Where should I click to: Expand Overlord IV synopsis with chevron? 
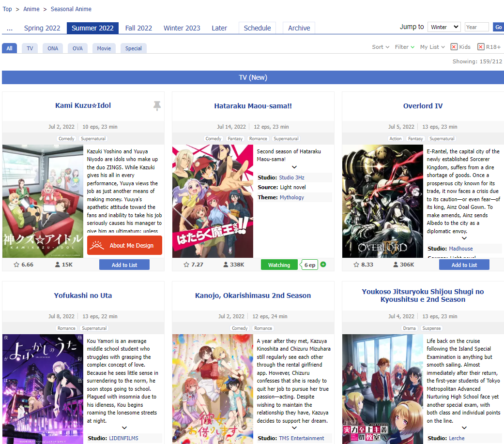pos(464,238)
